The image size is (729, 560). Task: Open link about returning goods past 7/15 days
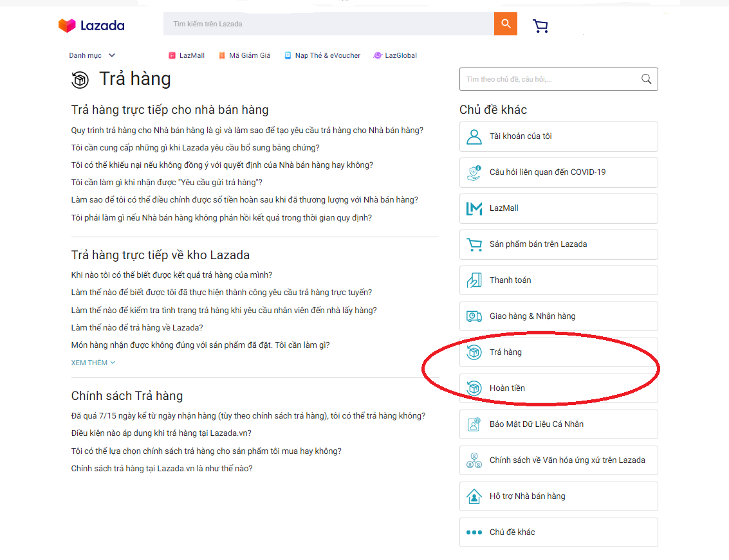point(248,415)
